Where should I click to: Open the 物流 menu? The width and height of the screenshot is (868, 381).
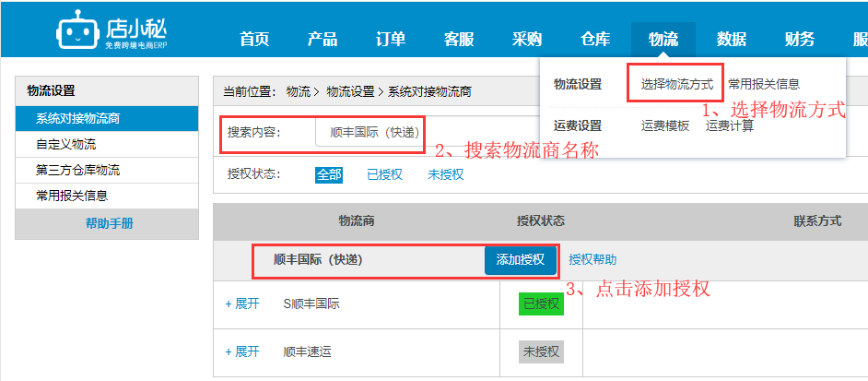[663, 40]
